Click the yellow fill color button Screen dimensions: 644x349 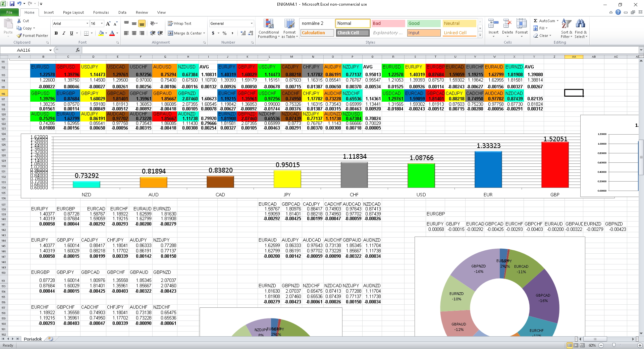pyautogui.click(x=101, y=33)
